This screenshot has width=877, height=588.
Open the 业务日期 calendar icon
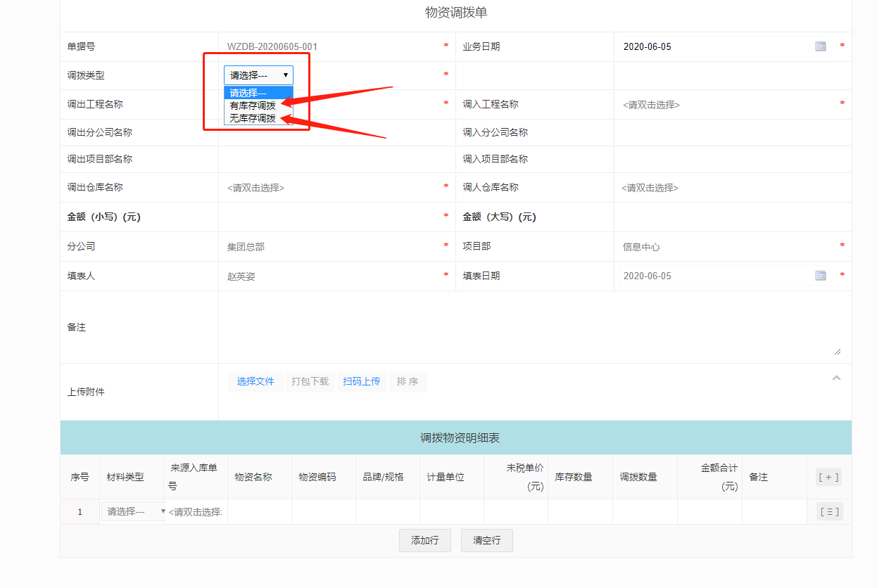(x=820, y=46)
